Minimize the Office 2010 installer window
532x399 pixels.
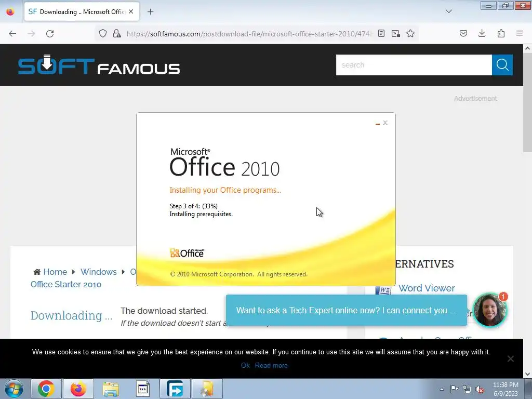tap(378, 123)
